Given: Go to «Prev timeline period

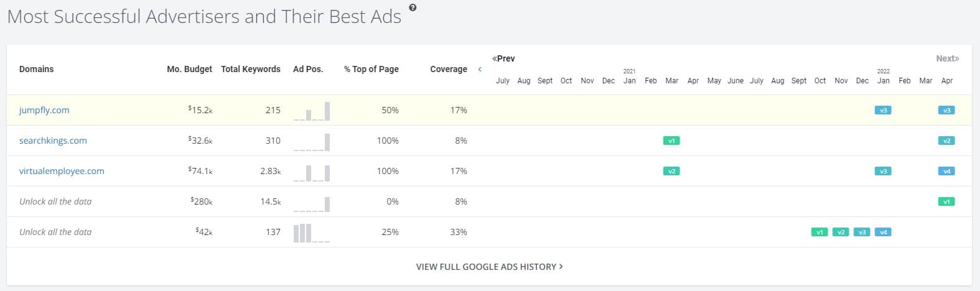Looking at the screenshot, I should tap(503, 58).
